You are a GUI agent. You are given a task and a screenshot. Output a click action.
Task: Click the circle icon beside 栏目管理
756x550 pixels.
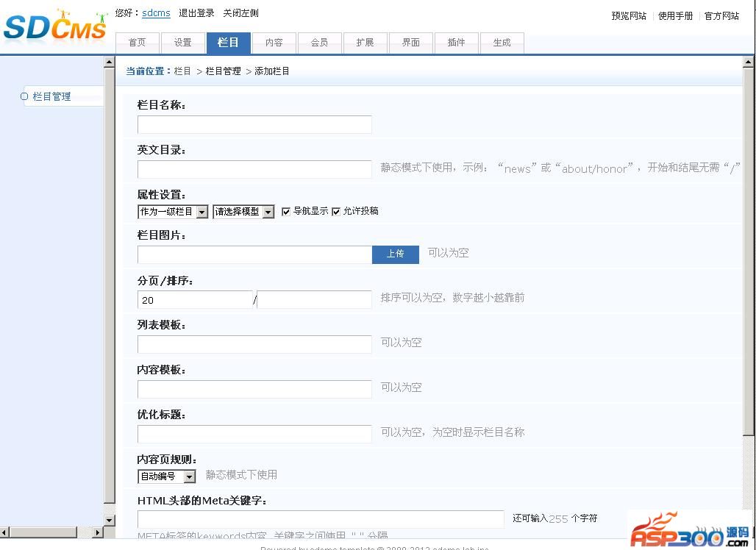click(x=24, y=96)
